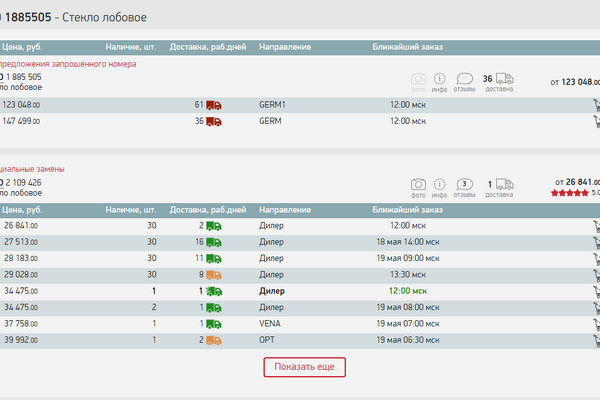Click delivery truck icon showing 1 day
Image resolution: width=600 pixels, height=400 pixels.
pyautogui.click(x=505, y=184)
